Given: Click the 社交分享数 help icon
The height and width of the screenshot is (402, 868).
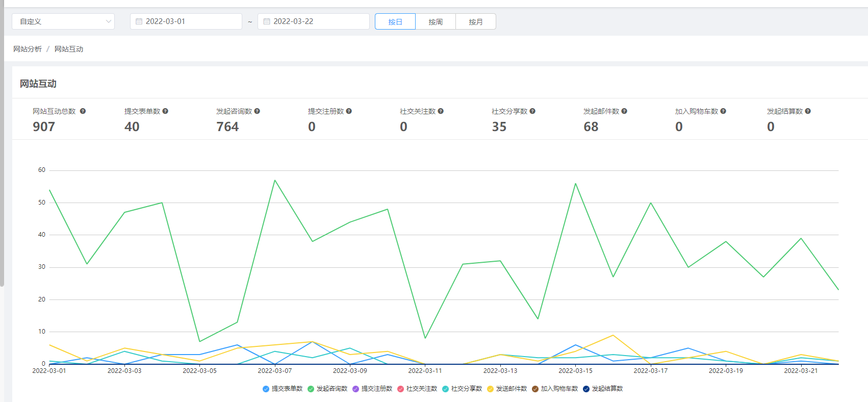Looking at the screenshot, I should point(532,111).
